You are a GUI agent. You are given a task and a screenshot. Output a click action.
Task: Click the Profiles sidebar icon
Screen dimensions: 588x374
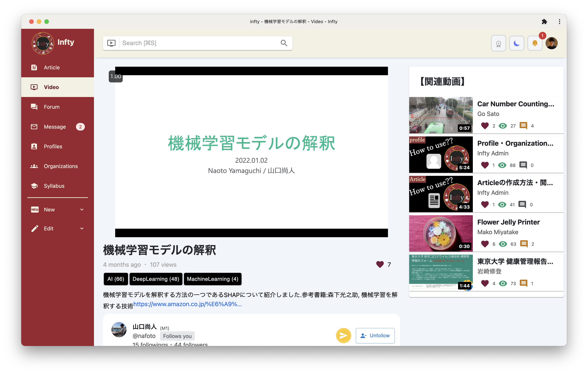34,146
